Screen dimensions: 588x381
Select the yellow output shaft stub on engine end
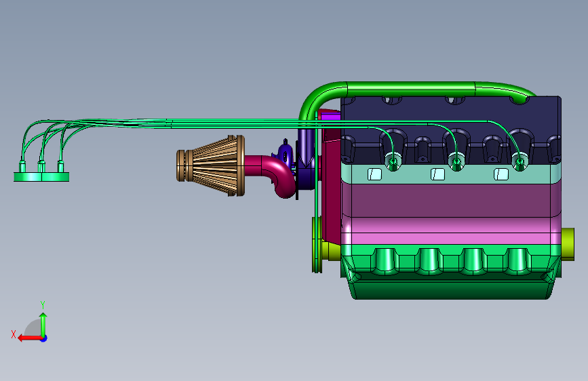[568, 244]
